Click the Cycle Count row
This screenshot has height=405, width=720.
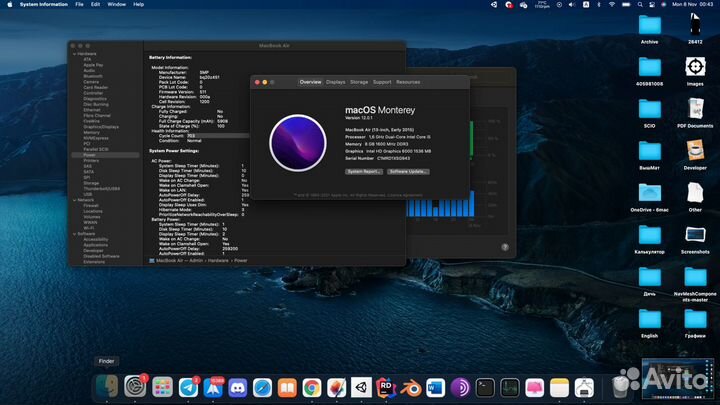(x=202, y=136)
